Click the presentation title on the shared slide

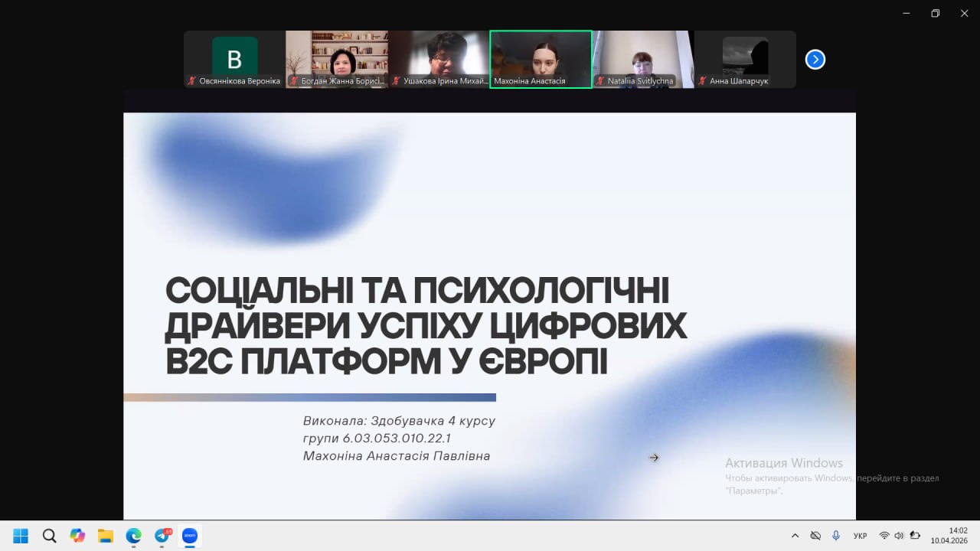click(x=426, y=326)
